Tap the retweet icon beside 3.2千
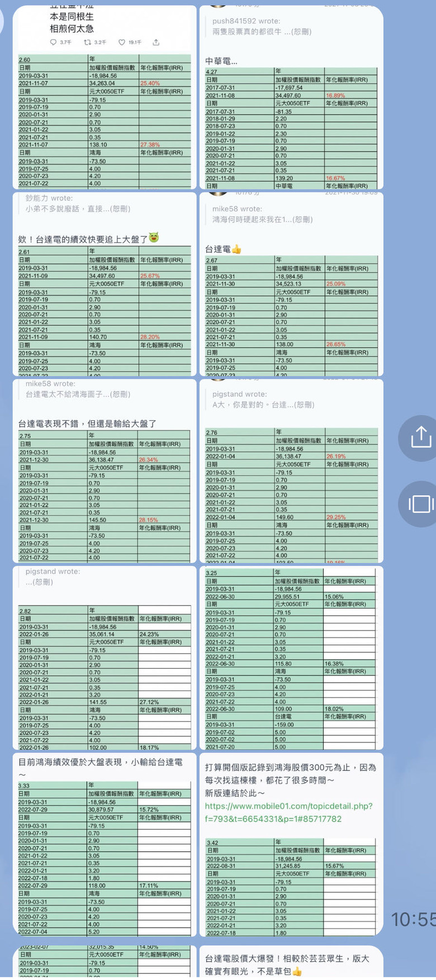436x980 pixels. [x=87, y=42]
